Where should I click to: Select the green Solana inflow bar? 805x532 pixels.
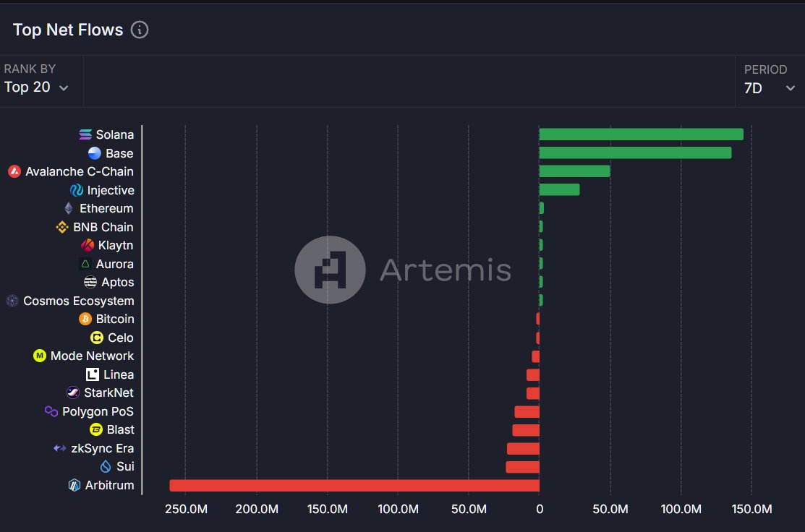pyautogui.click(x=642, y=134)
